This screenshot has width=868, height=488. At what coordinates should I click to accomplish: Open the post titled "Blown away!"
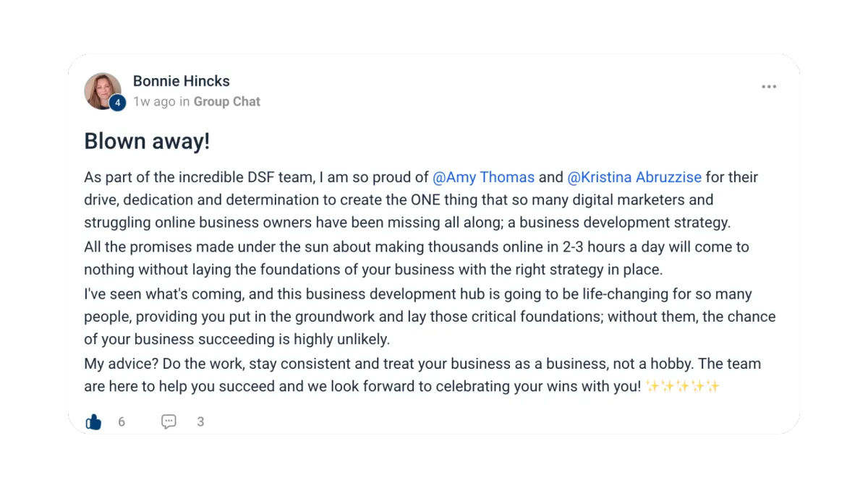[x=147, y=141]
